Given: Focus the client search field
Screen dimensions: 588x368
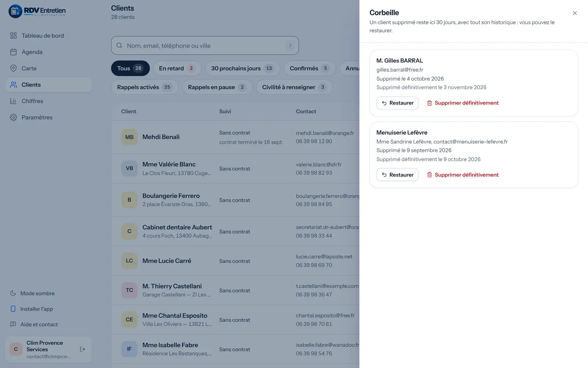Looking at the screenshot, I should pyautogui.click(x=205, y=46).
